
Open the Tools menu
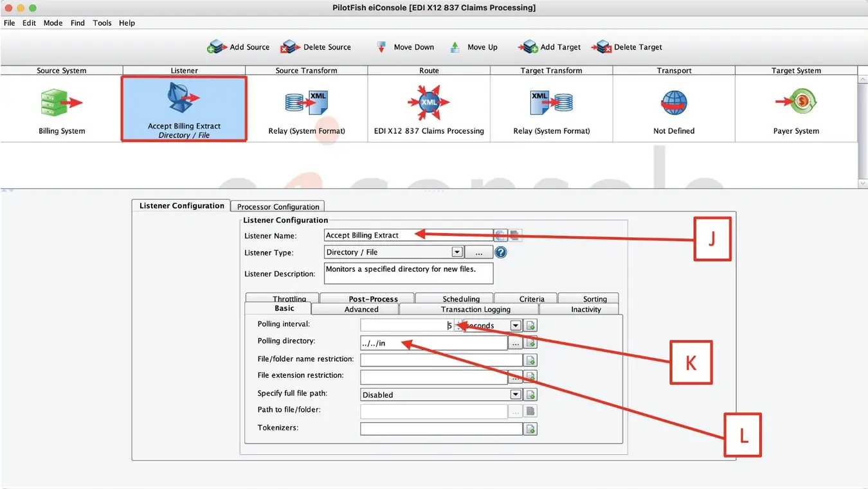(x=102, y=22)
